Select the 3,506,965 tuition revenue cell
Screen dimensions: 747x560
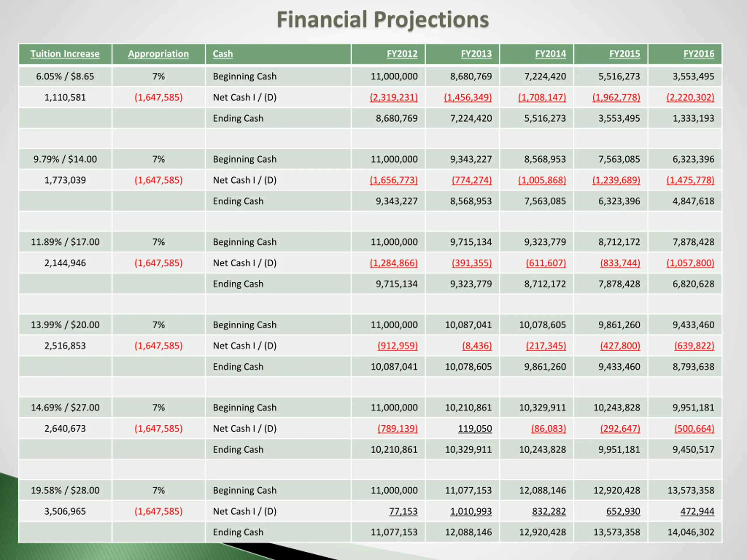(65, 511)
